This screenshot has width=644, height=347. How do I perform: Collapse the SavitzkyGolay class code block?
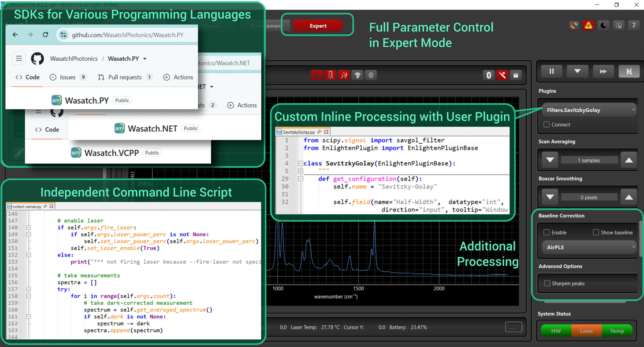(301, 163)
